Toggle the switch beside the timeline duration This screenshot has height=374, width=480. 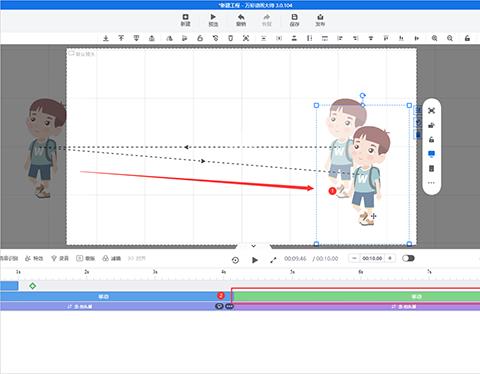pos(408,258)
